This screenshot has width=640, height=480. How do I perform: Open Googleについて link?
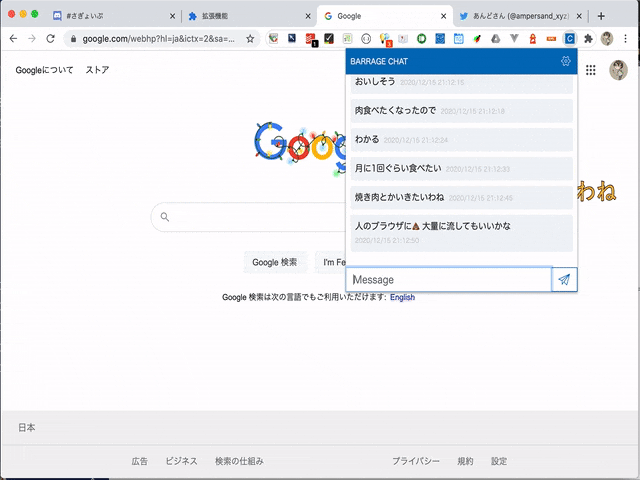44,70
